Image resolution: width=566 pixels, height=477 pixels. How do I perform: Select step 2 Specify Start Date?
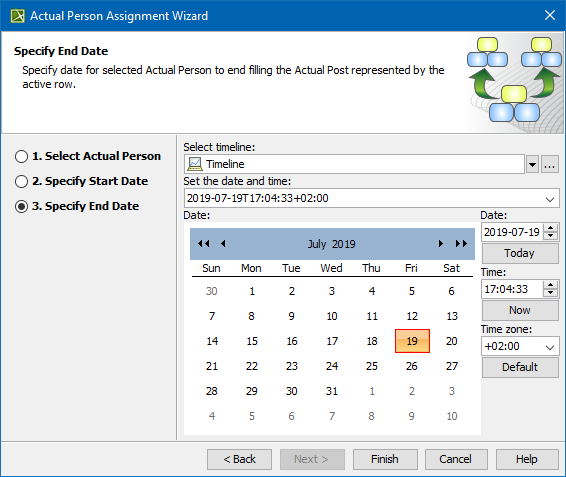(82, 181)
